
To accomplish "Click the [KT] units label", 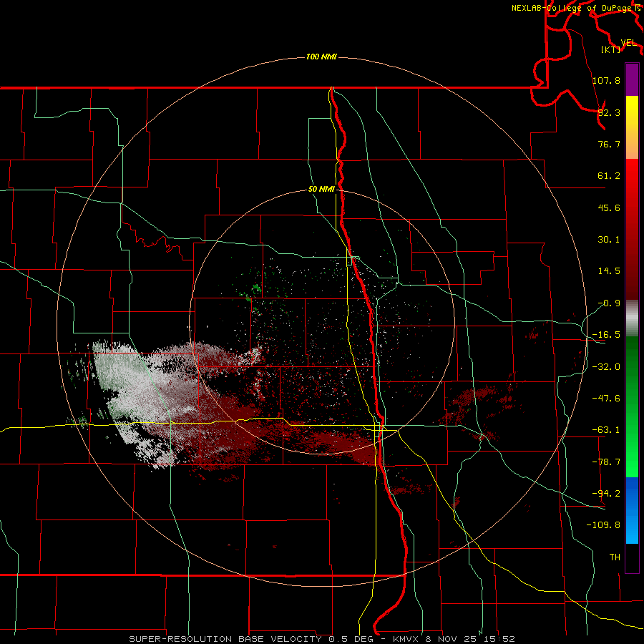I will pos(611,49).
